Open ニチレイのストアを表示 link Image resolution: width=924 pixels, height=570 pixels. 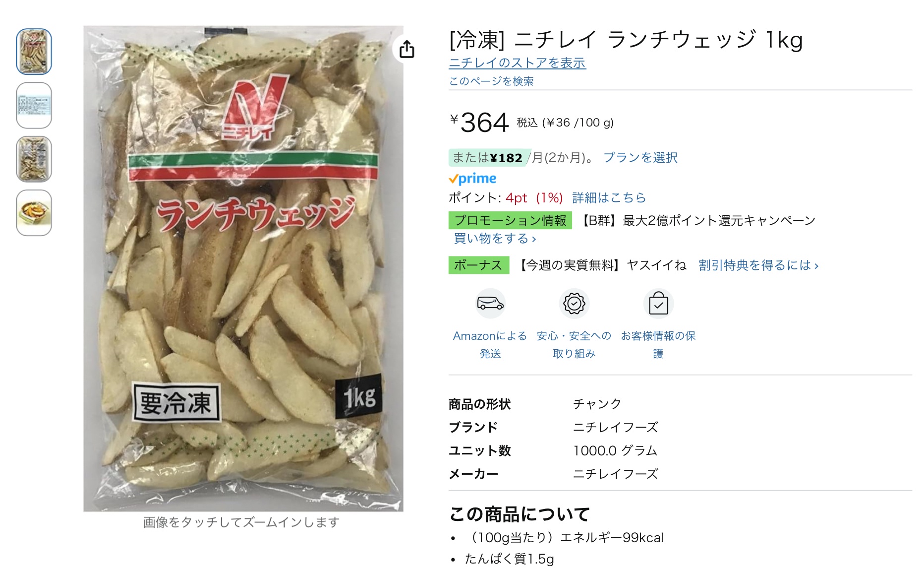tap(517, 63)
